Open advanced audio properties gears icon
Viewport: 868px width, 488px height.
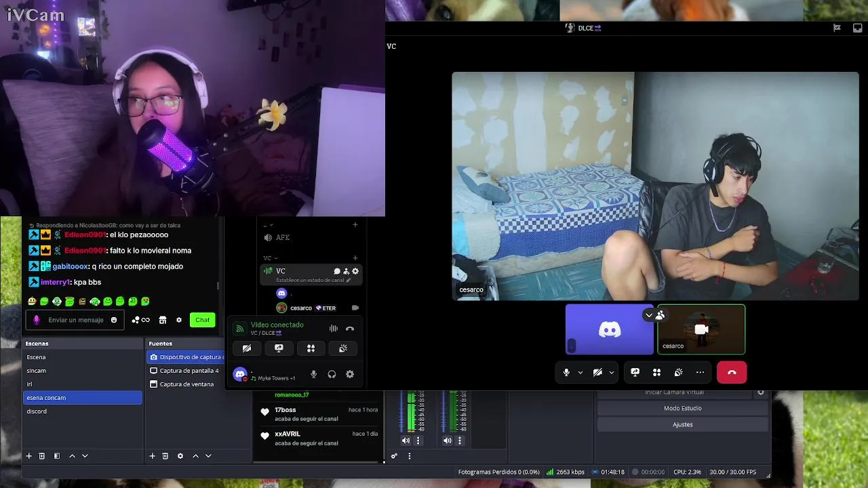pyautogui.click(x=394, y=456)
